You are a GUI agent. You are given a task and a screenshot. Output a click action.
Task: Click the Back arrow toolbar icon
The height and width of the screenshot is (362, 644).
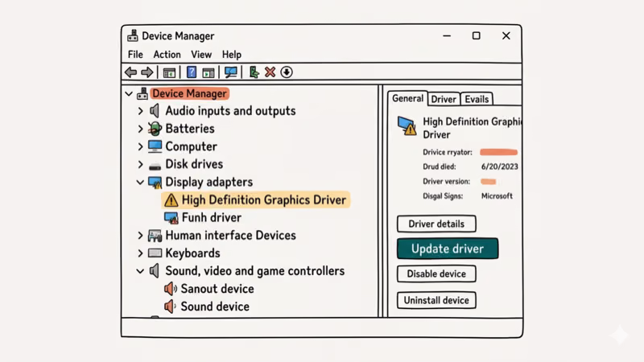131,72
